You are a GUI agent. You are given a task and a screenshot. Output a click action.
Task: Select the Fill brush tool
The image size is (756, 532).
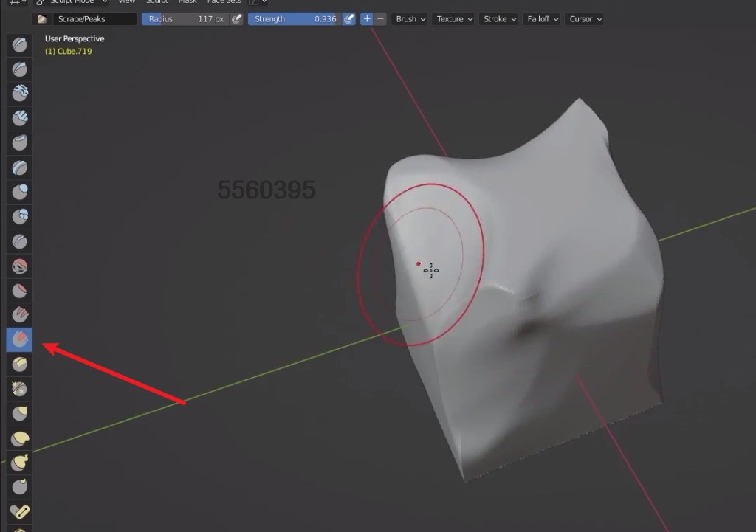coord(19,315)
